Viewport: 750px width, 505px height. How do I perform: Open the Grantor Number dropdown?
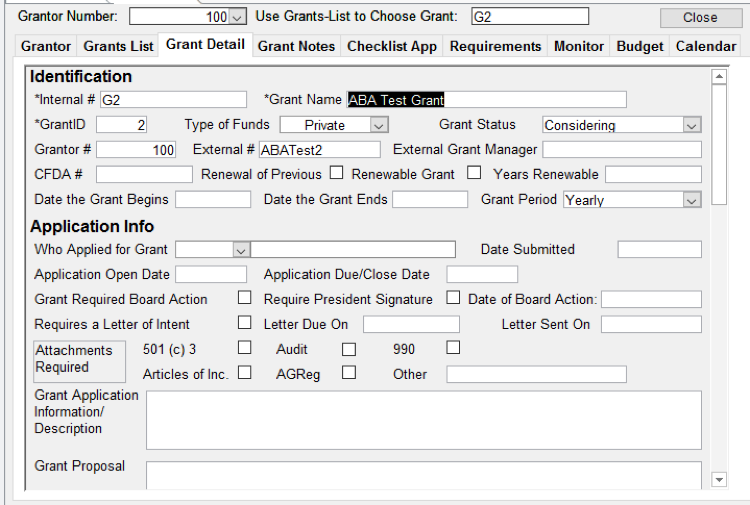coord(237,17)
